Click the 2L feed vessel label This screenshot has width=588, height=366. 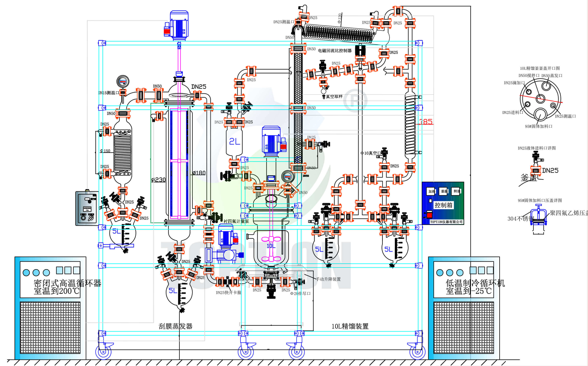pyautogui.click(x=234, y=141)
